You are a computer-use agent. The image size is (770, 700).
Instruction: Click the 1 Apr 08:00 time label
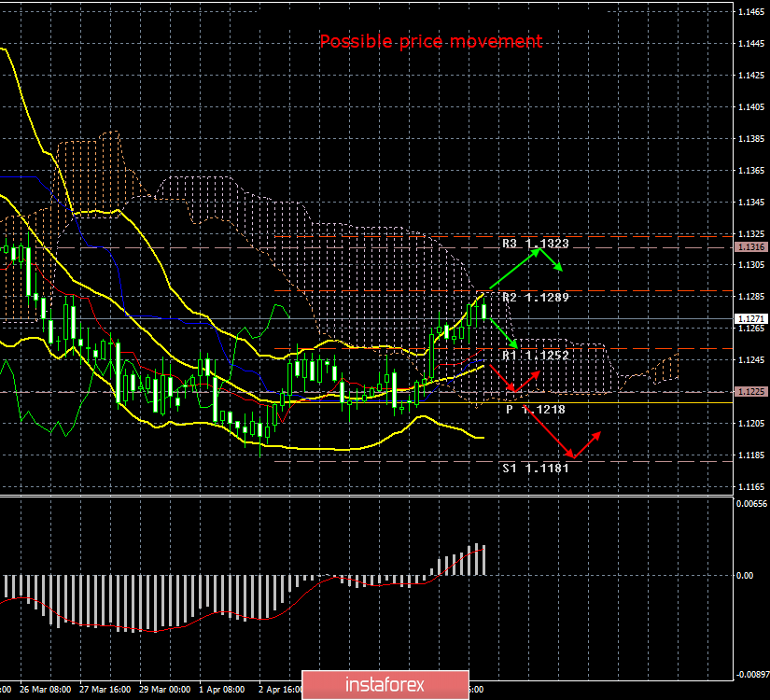222,689
